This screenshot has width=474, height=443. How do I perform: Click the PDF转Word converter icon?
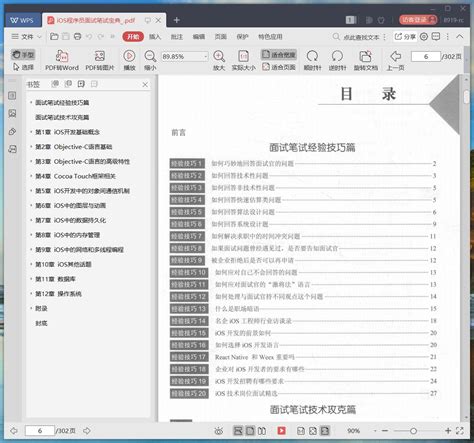(62, 56)
